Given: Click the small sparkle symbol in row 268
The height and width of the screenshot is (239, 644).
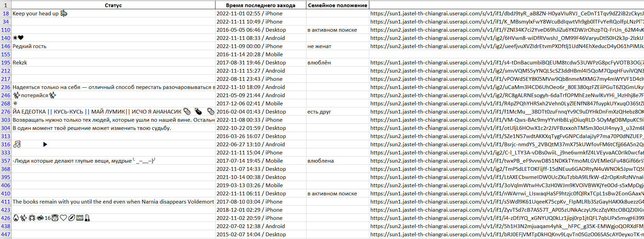Looking at the screenshot, I should tap(15, 103).
